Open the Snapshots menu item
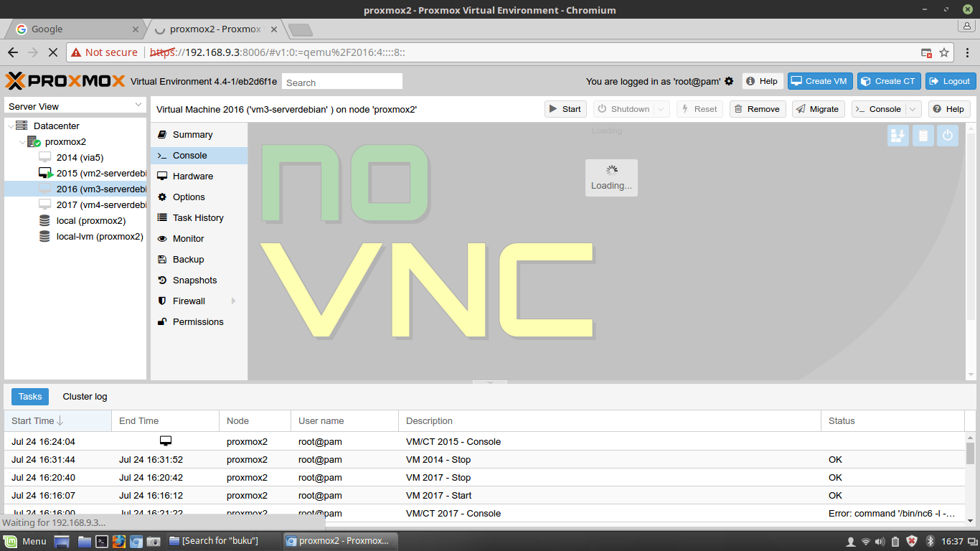 click(199, 281)
